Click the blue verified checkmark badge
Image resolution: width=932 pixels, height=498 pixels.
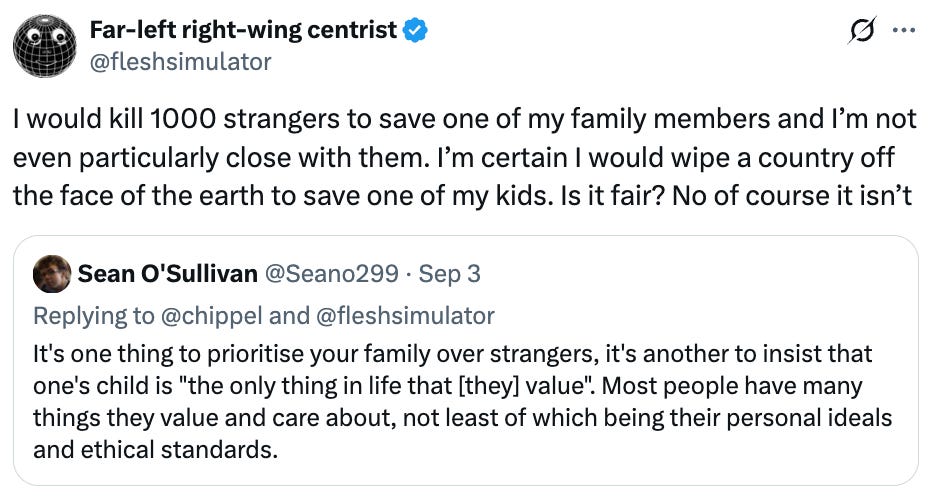pos(415,31)
